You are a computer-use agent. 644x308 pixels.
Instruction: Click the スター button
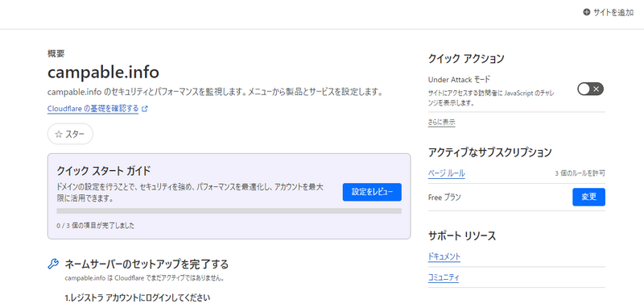[70, 134]
